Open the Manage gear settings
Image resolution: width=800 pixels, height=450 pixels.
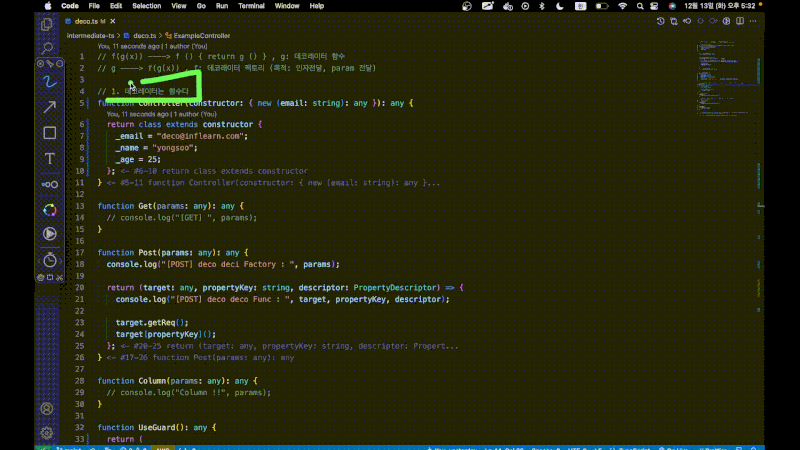47,432
